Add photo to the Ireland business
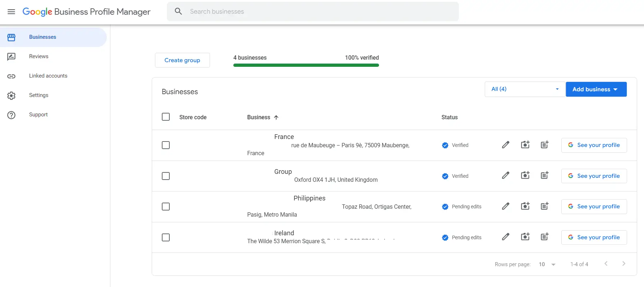Screen dimensions: 644x287 click(525, 237)
